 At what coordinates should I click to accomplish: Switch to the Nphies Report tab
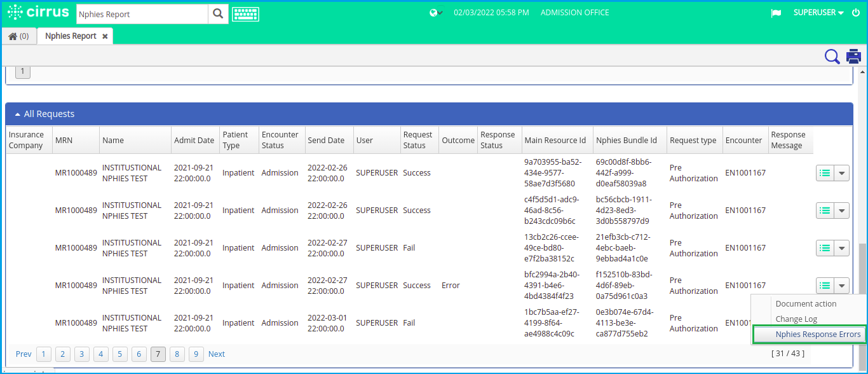coord(71,36)
